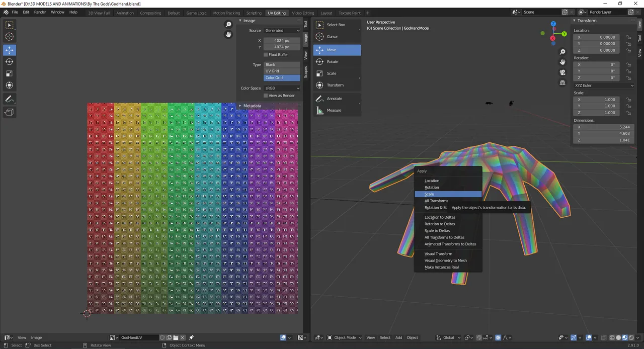Open the Render menu
This screenshot has height=349, width=644.
tap(40, 12)
